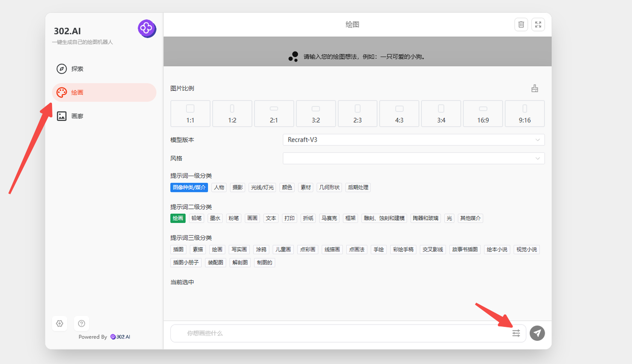Select second-level tag 雕刻、蚀刻和建模
This screenshot has width=632, height=364.
tap(384, 218)
